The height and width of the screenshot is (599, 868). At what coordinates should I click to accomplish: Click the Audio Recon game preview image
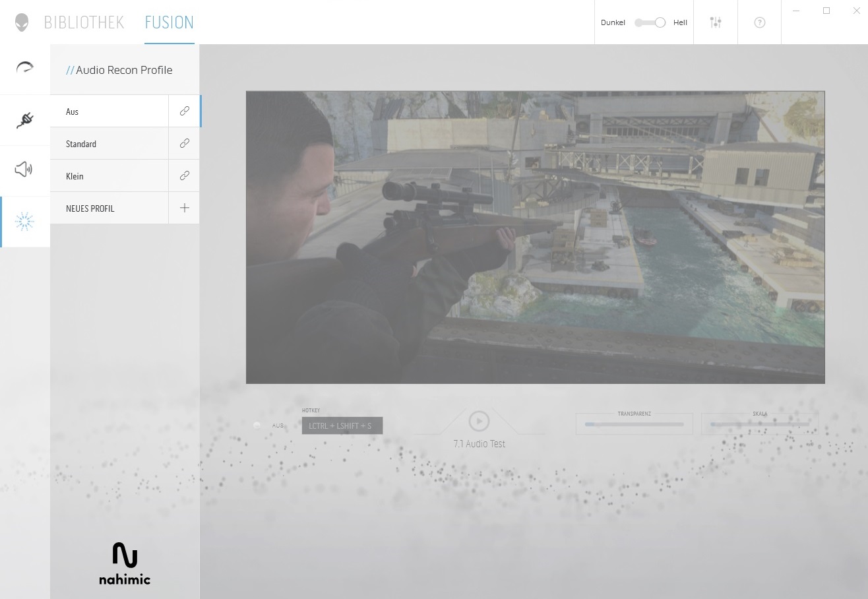tap(536, 237)
